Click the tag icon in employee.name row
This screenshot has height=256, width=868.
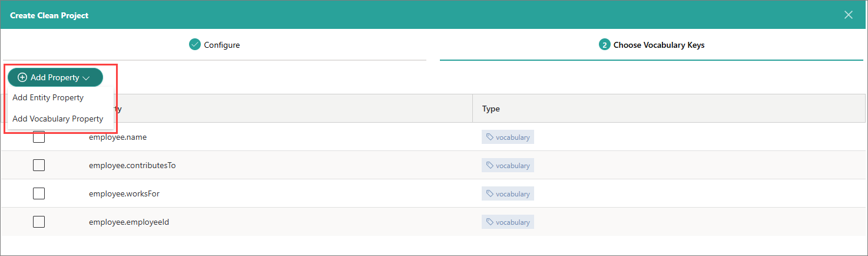[489, 137]
